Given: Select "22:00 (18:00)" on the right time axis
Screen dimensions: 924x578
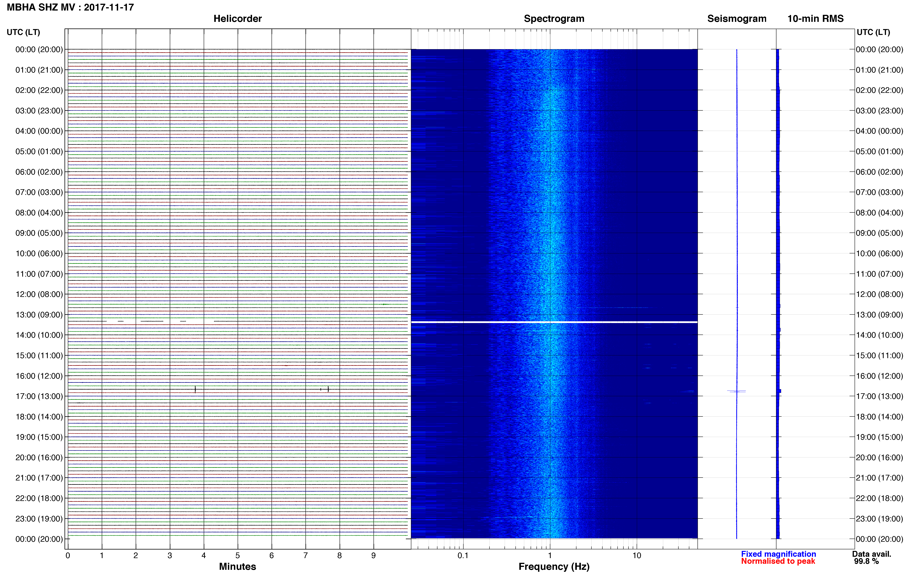Looking at the screenshot, I should tap(879, 498).
